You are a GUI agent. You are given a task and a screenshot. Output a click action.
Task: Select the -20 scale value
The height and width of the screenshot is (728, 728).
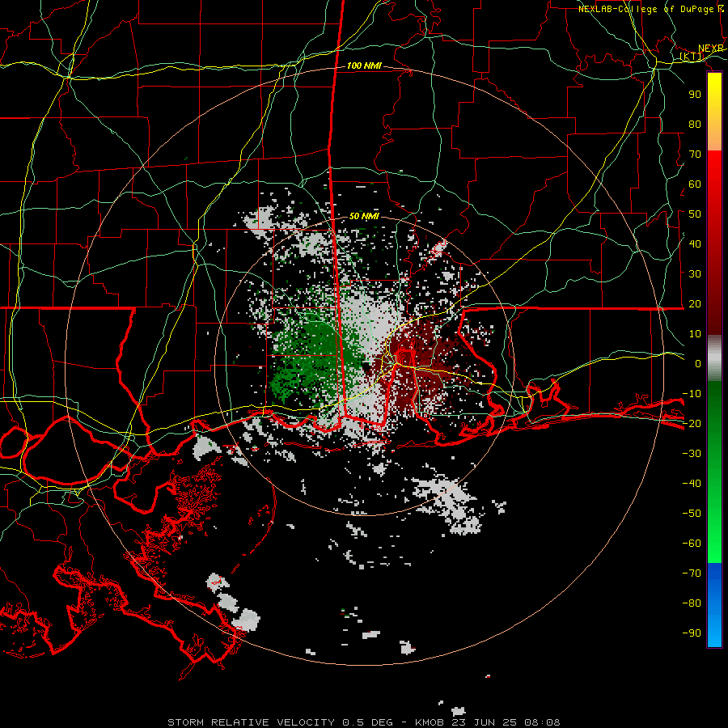coord(692,424)
